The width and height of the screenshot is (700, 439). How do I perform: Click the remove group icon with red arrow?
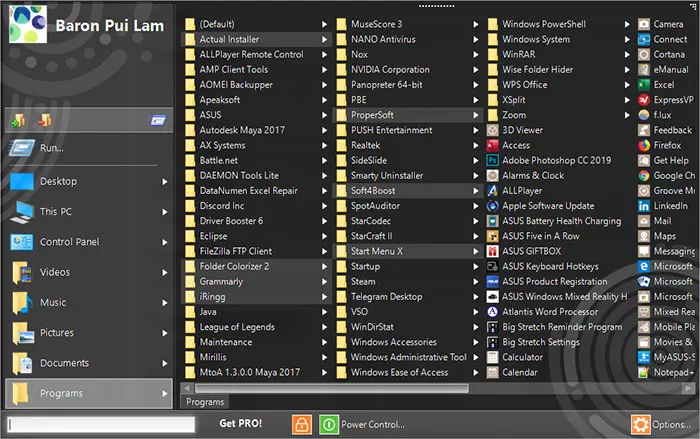pos(45,120)
